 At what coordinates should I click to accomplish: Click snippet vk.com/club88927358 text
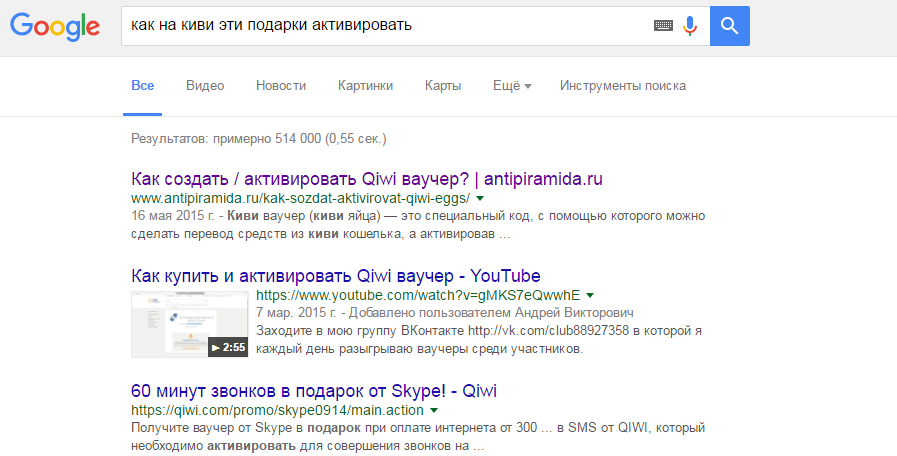tap(548, 331)
